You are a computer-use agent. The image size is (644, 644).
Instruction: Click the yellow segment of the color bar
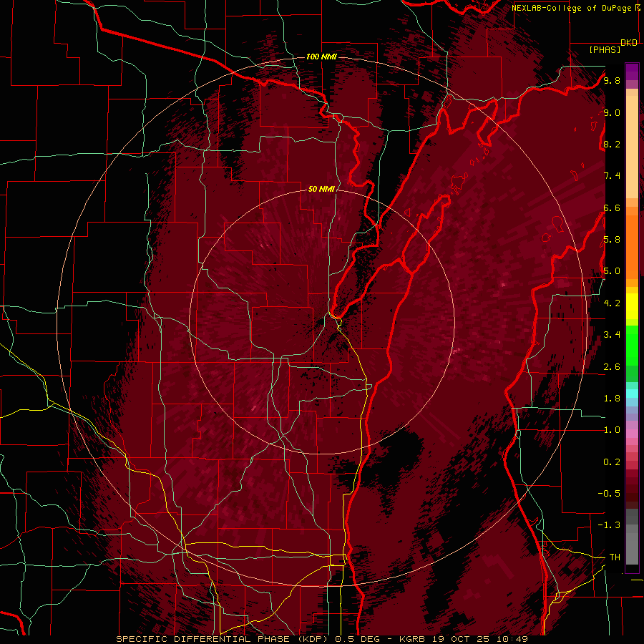pyautogui.click(x=632, y=306)
